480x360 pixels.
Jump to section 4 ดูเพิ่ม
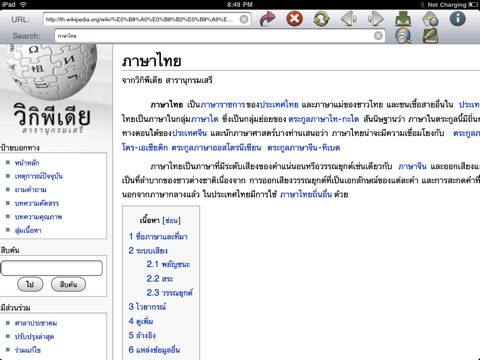click(x=141, y=321)
